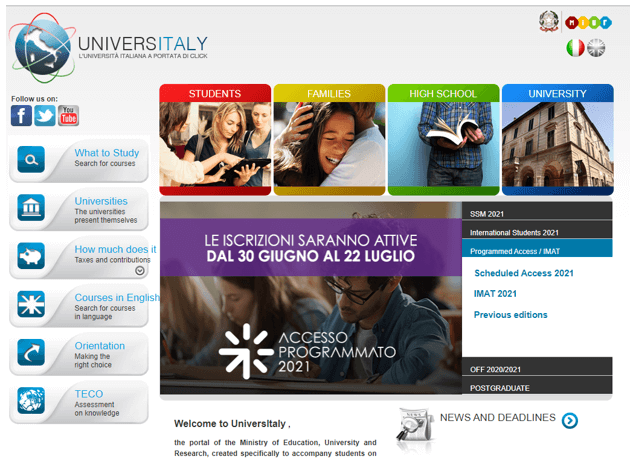Click the hugging family photo
Image resolution: width=636 pixels, height=461 pixels.
click(329, 144)
